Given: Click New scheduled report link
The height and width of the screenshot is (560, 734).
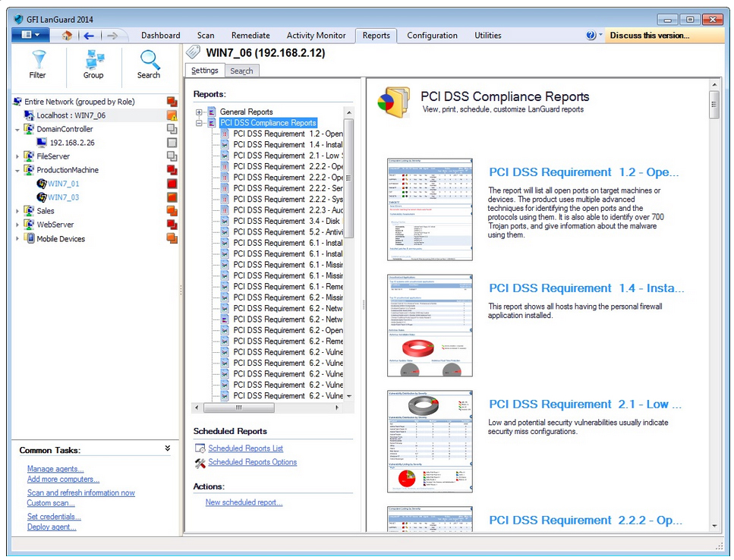Looking at the screenshot, I should click(244, 502).
